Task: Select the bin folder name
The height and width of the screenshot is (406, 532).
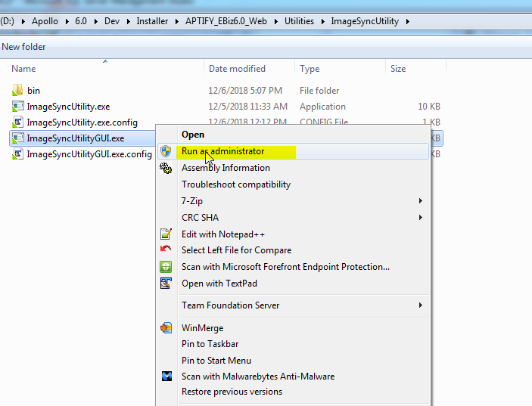Action: (33, 91)
